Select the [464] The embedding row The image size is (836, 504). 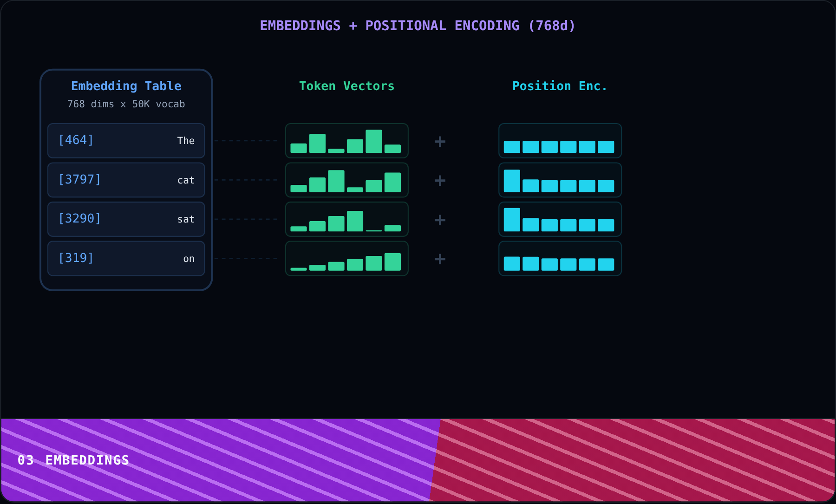coord(126,141)
